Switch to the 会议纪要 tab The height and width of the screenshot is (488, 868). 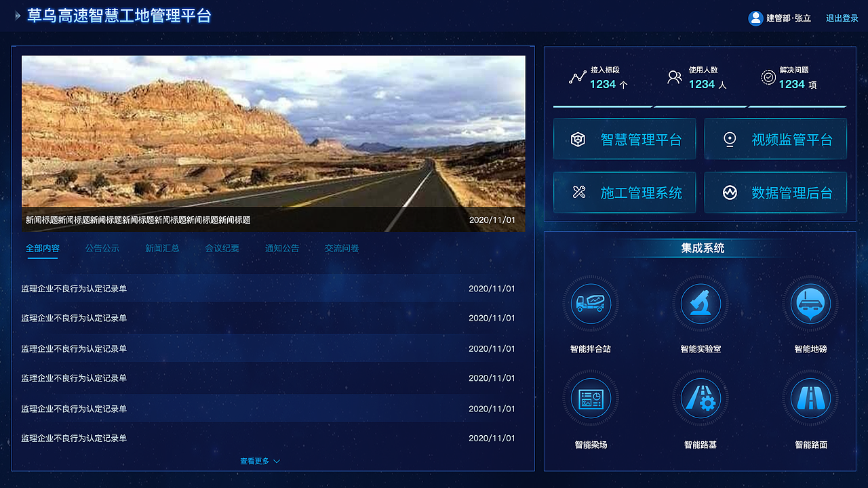[x=222, y=248]
